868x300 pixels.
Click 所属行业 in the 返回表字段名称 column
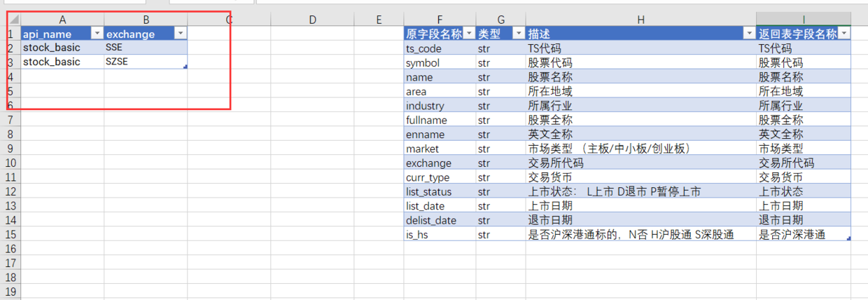click(804, 106)
